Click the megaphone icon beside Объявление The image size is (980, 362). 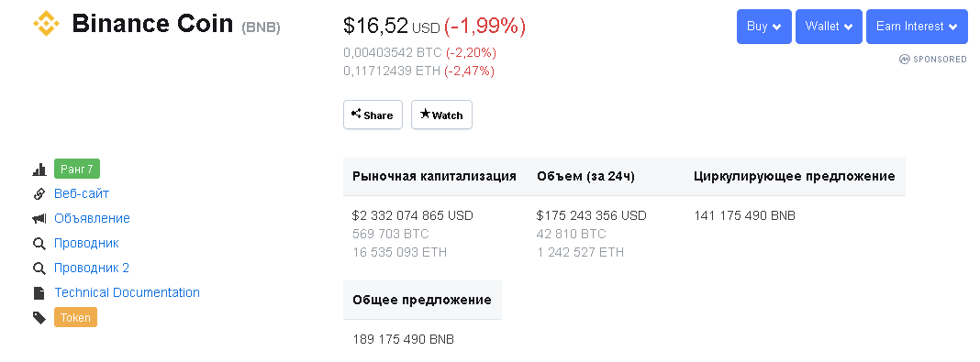click(39, 218)
